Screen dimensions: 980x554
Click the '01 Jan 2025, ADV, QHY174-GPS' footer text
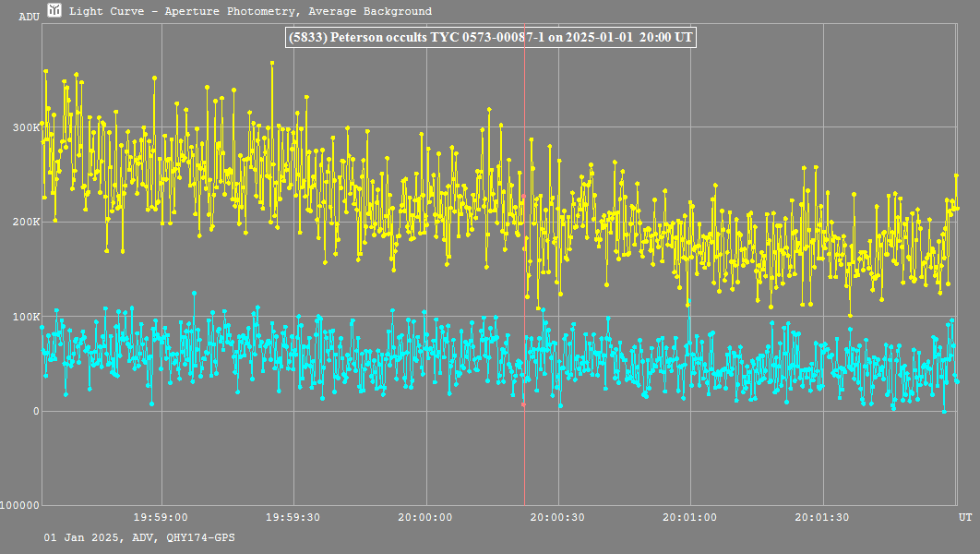point(138,537)
